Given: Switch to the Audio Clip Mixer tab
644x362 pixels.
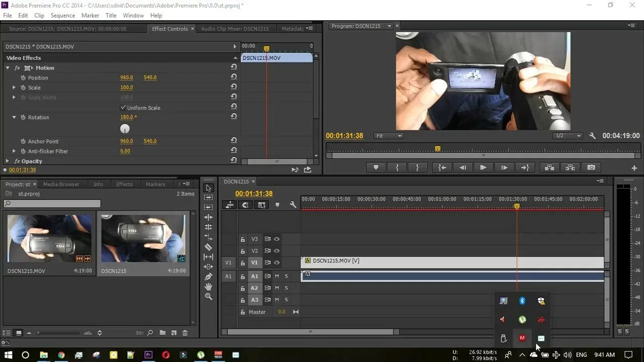Looking at the screenshot, I should coord(235,29).
